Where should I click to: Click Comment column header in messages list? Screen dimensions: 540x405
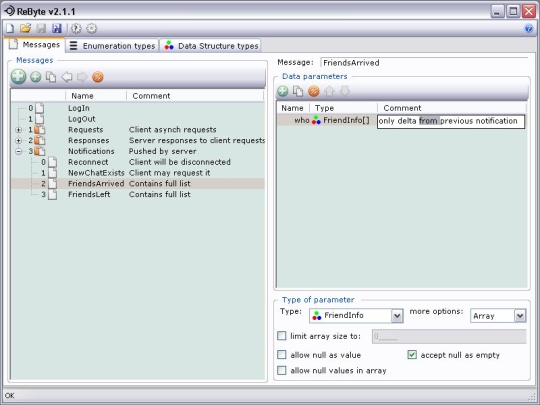195,96
